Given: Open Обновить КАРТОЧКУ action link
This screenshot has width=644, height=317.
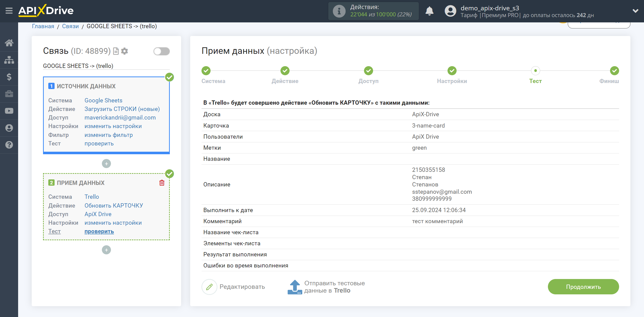Looking at the screenshot, I should pyautogui.click(x=113, y=206).
